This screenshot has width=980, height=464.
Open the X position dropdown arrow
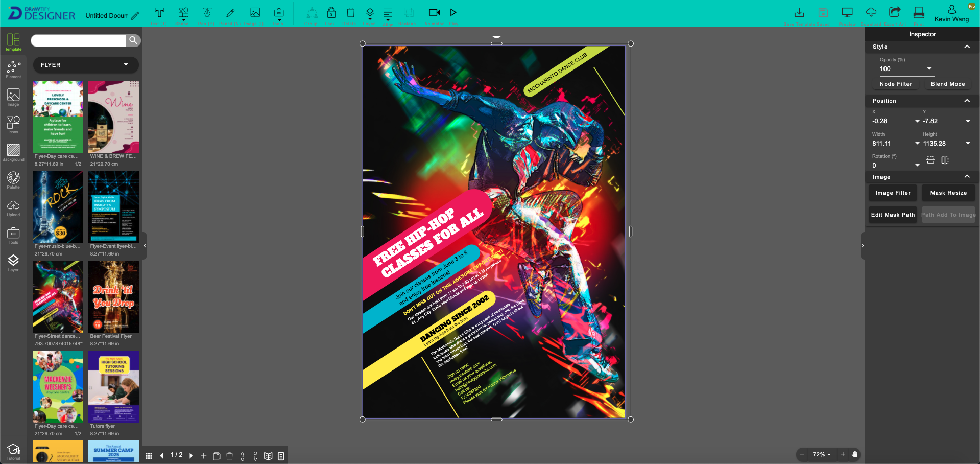point(917,121)
